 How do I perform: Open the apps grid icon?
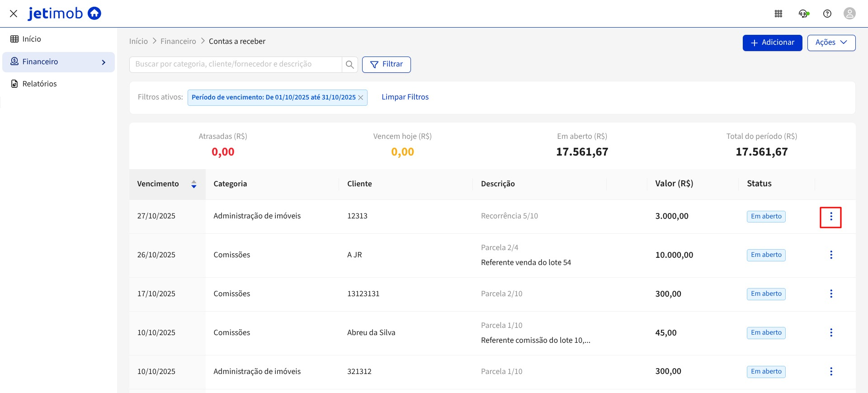click(x=778, y=14)
